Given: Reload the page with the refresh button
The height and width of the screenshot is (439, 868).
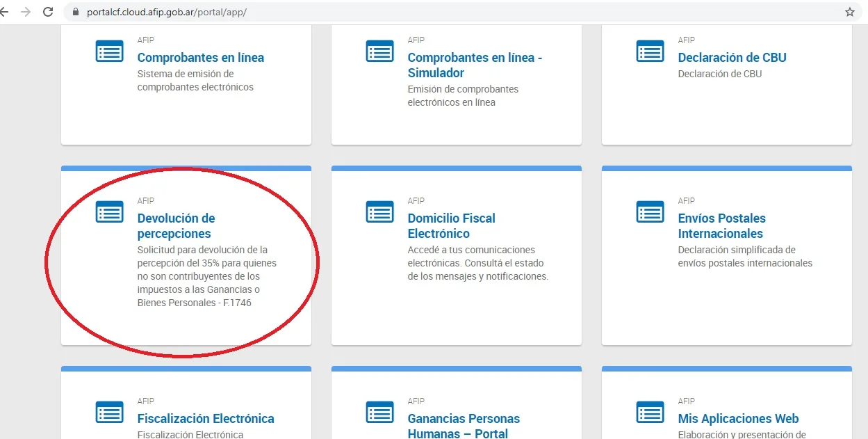Looking at the screenshot, I should click(47, 11).
